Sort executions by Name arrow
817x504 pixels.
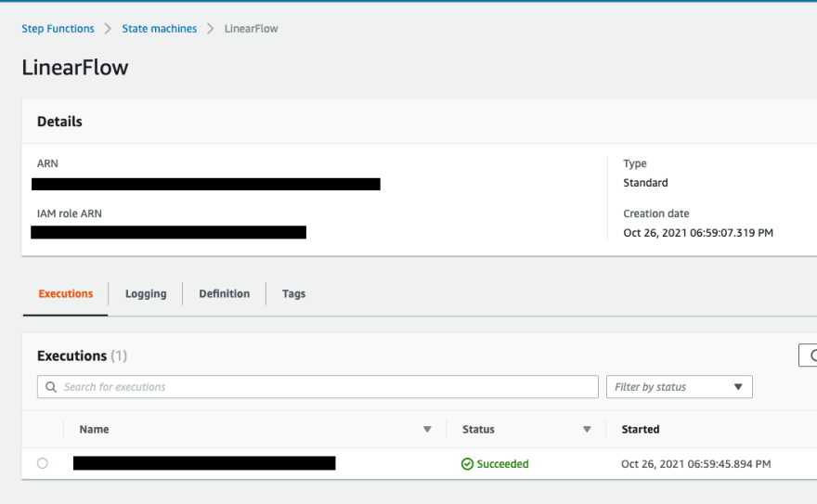click(427, 430)
